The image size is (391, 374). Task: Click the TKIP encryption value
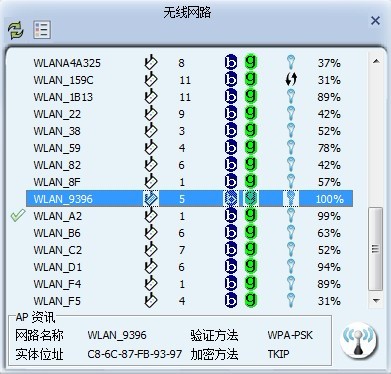tap(278, 354)
